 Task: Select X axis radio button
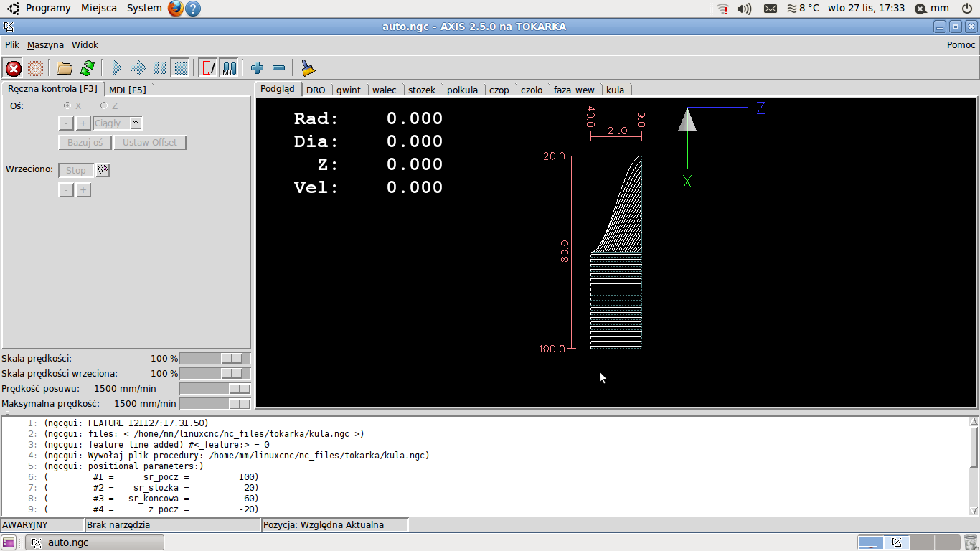pos(68,105)
